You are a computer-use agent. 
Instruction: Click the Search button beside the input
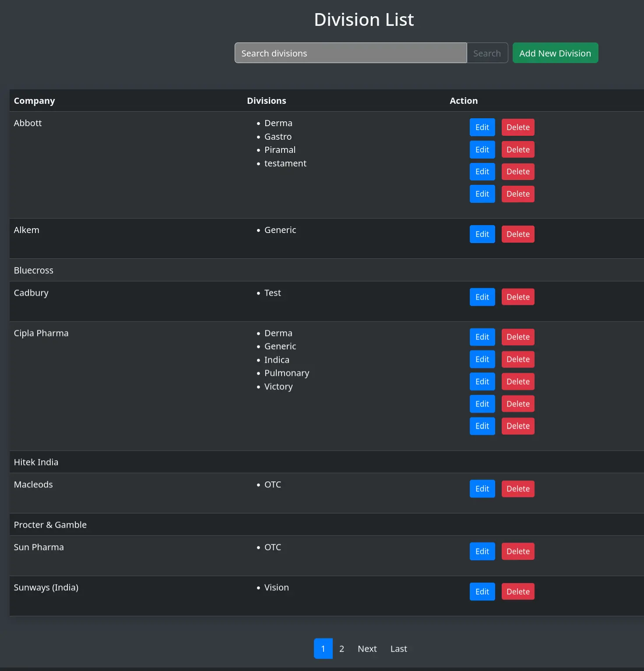487,53
